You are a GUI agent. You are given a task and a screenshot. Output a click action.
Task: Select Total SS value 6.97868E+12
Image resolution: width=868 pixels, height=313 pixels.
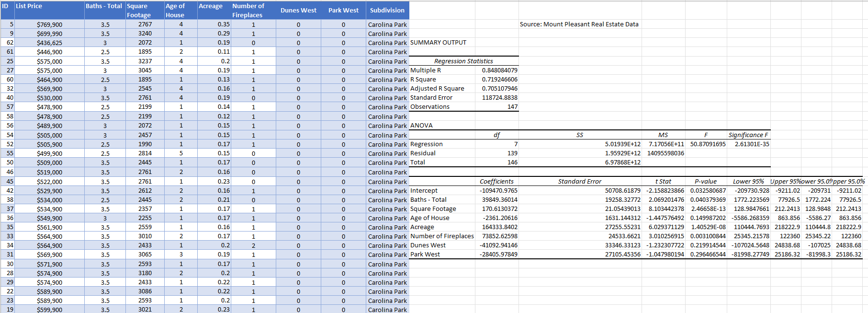coord(623,162)
